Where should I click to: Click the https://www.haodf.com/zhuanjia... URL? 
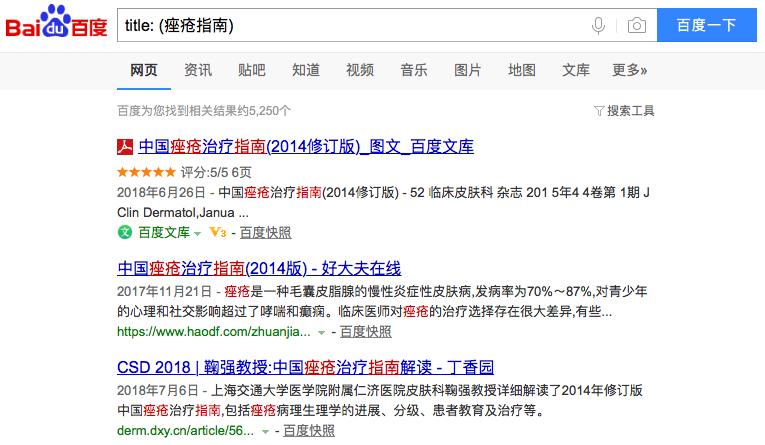click(214, 332)
